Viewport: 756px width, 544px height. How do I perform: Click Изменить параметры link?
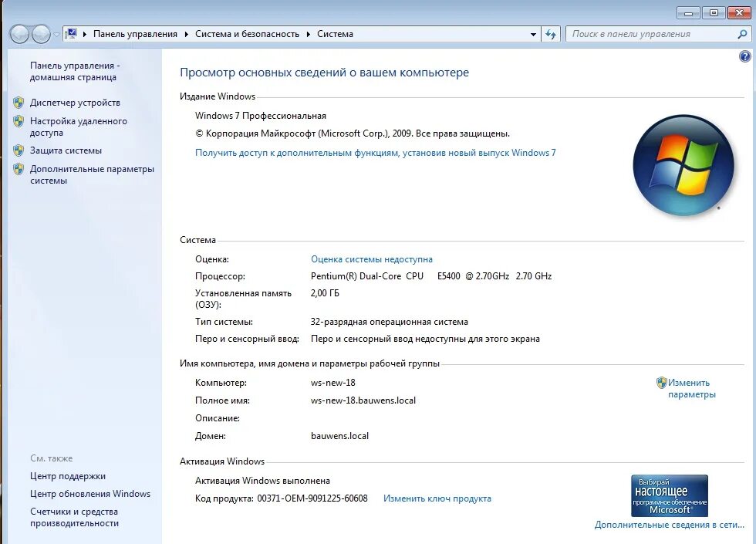(691, 389)
